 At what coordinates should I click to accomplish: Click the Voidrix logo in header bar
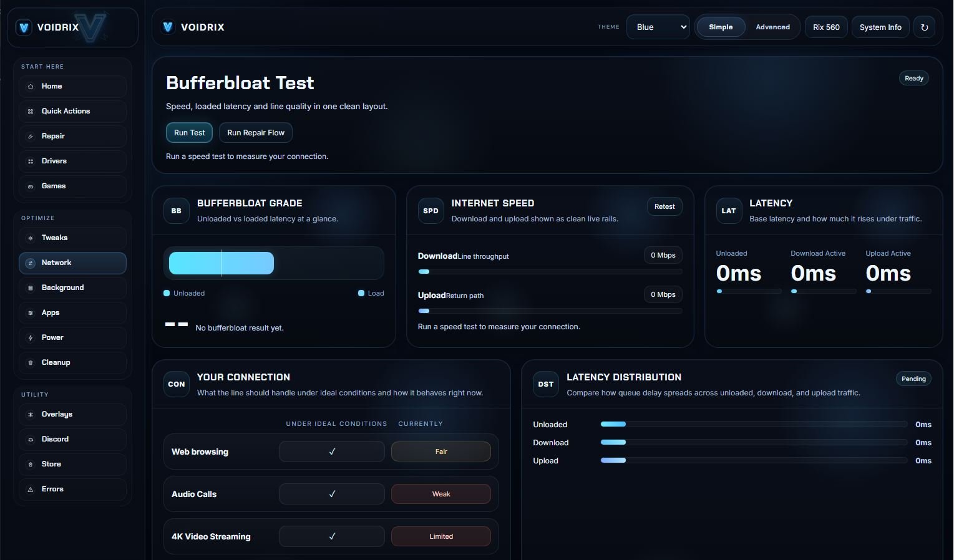tap(167, 27)
